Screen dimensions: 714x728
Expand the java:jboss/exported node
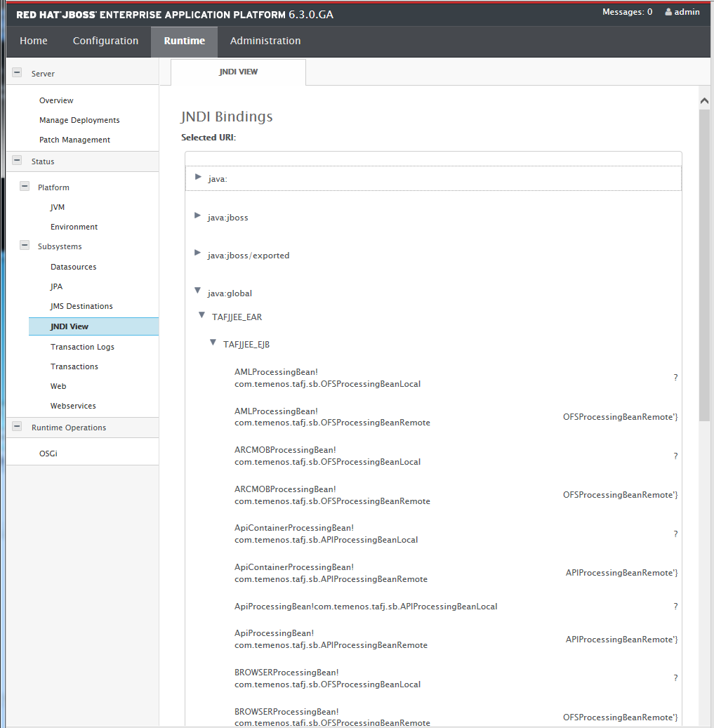tap(198, 253)
